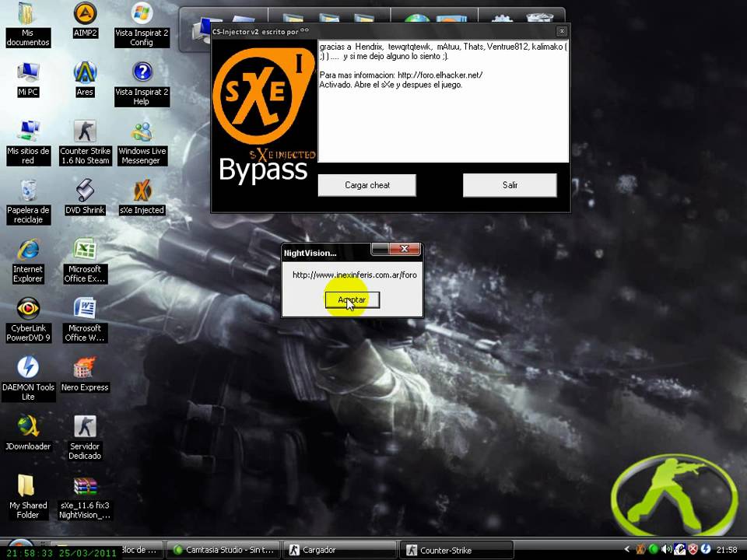Click the DAEMON Tools lightning tray icon
The width and height of the screenshot is (747, 560).
click(x=706, y=550)
